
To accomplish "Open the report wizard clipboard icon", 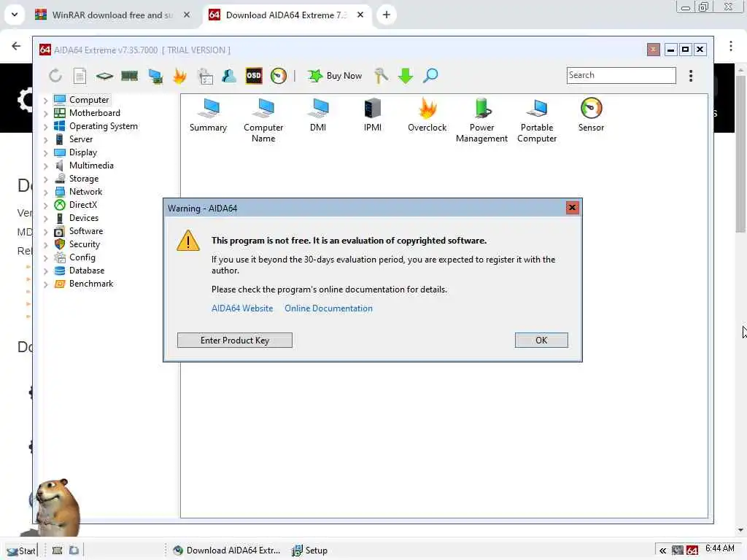I will pyautogui.click(x=205, y=76).
